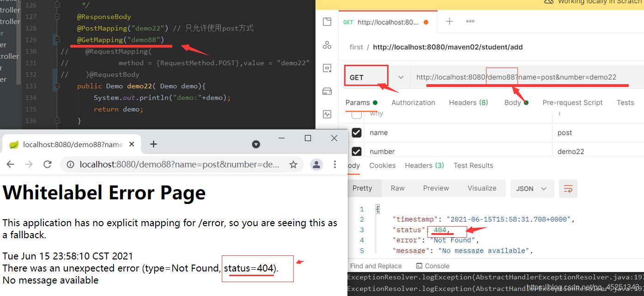Open Chrome profile avatar
Viewport: 644px width, 296px height.
pyautogui.click(x=316, y=164)
